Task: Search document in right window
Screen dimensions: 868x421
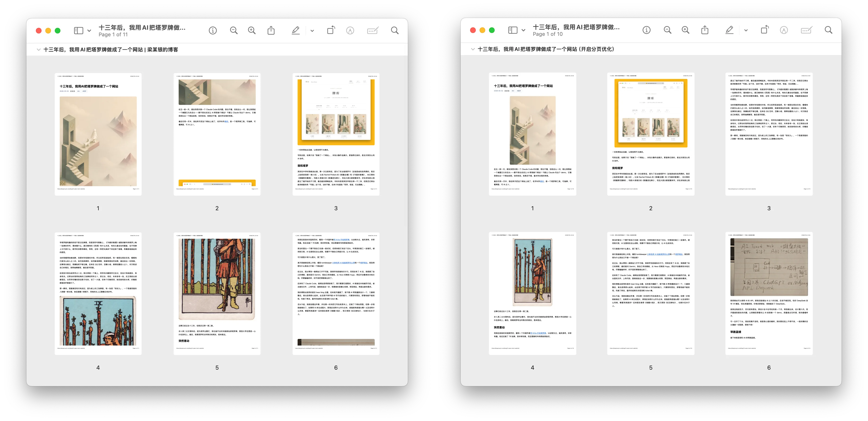Action: [828, 30]
